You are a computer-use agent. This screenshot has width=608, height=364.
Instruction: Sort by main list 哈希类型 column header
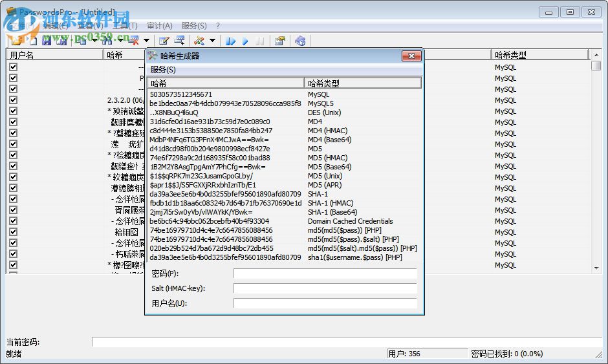[x=539, y=55]
